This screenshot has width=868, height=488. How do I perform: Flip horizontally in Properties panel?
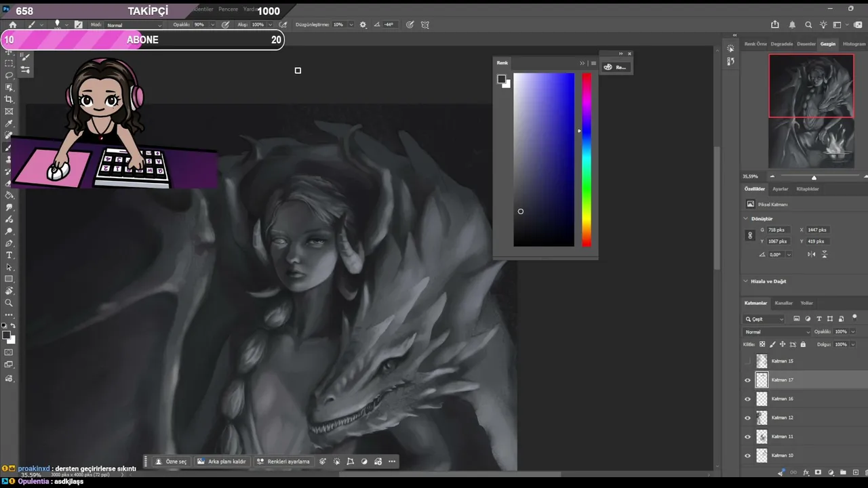click(812, 254)
